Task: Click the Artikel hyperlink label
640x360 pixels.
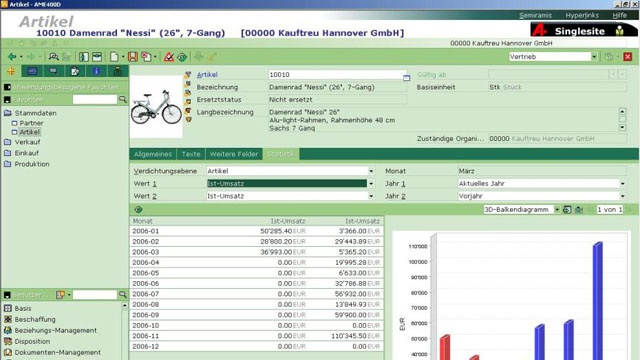Action: click(207, 75)
